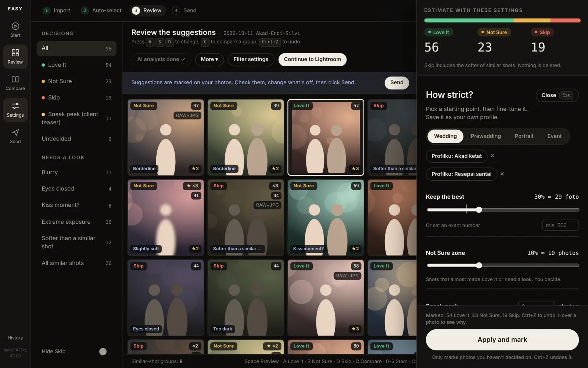Remove the Profilku: Akad ketat profile

tap(492, 156)
